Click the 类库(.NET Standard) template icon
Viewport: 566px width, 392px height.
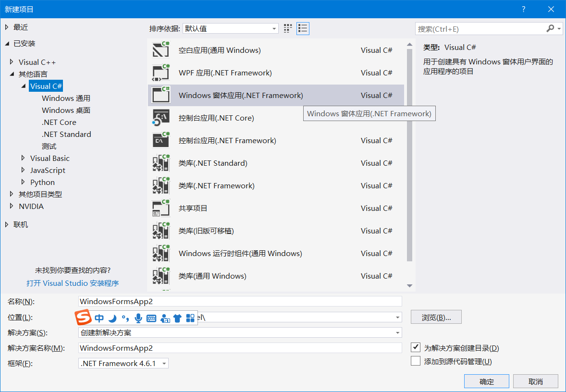161,163
